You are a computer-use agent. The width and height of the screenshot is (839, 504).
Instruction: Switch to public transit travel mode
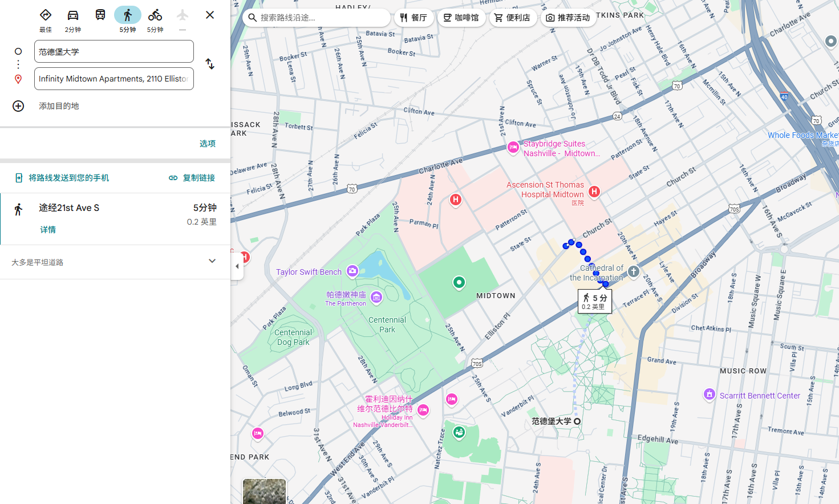pyautogui.click(x=100, y=15)
